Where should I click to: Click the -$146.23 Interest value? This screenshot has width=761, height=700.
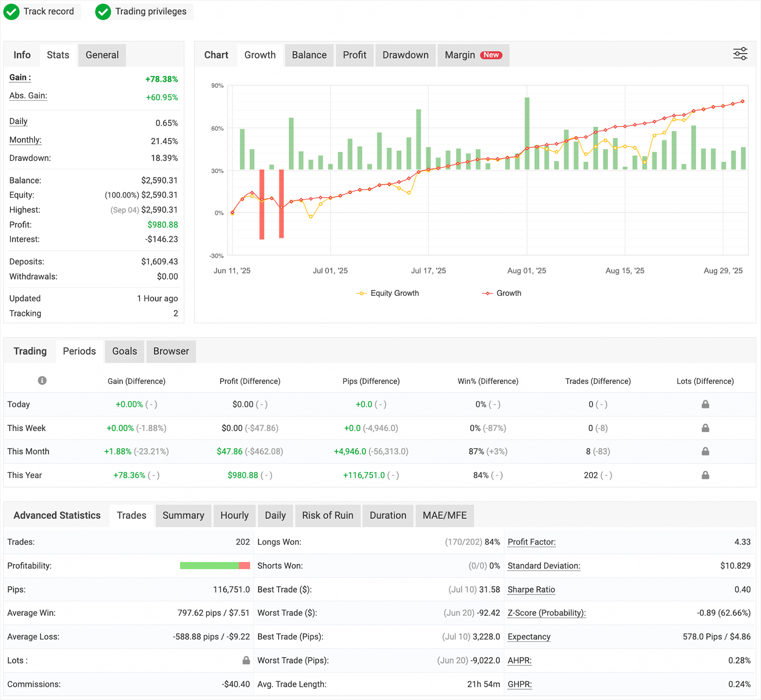[161, 239]
